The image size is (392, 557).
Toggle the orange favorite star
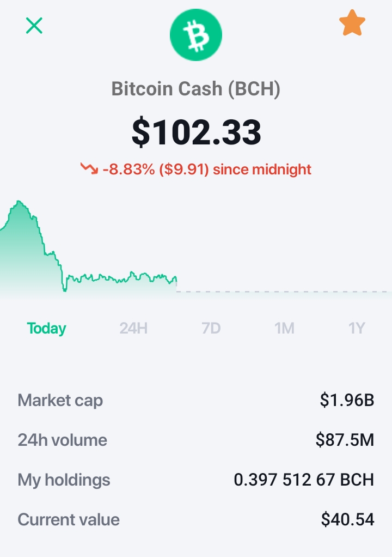click(x=352, y=23)
